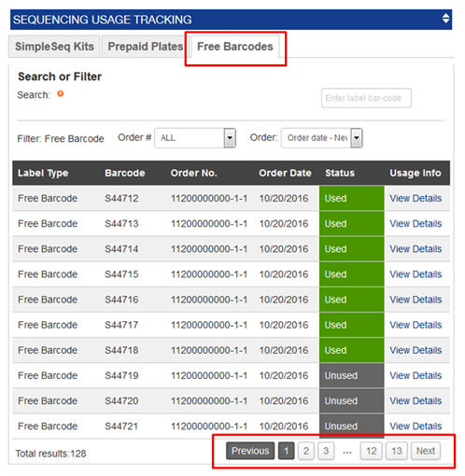Click the Filter: Free Barcode label
The height and width of the screenshot is (476, 465).
click(61, 138)
